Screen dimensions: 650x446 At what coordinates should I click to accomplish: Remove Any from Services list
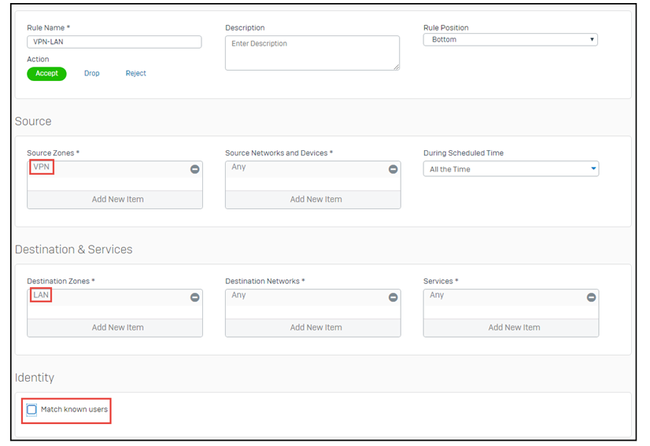coord(591,298)
